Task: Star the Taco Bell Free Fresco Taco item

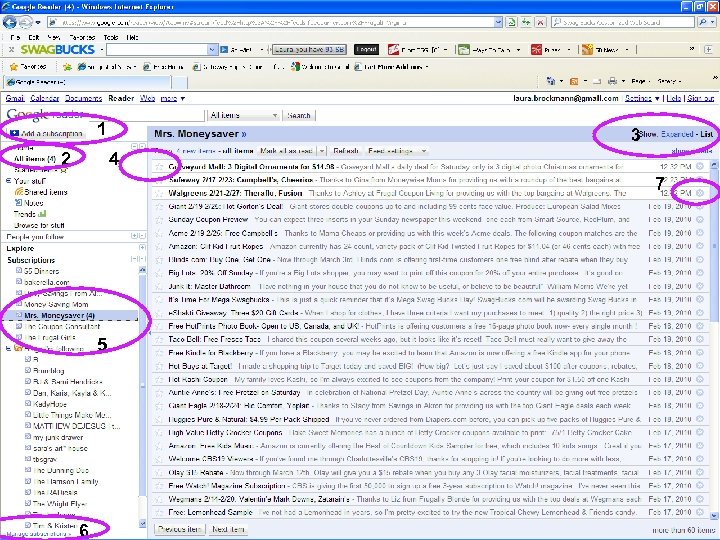Action: (x=159, y=339)
